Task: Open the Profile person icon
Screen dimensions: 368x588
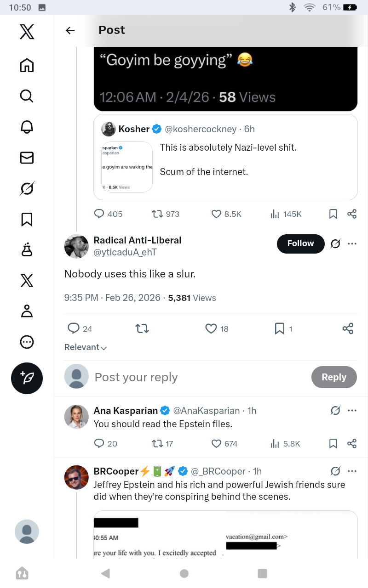Action: pos(27,311)
